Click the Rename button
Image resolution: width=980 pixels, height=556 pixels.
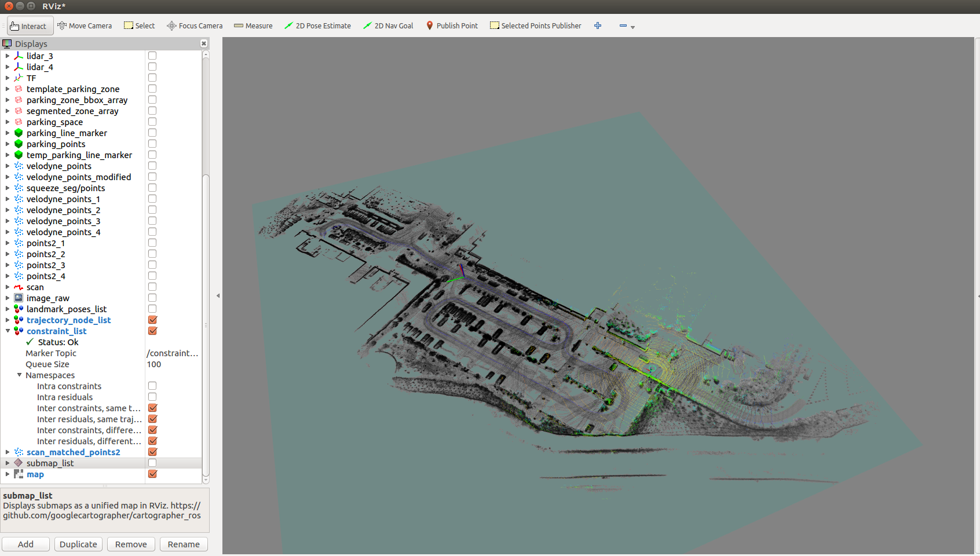[x=183, y=544]
